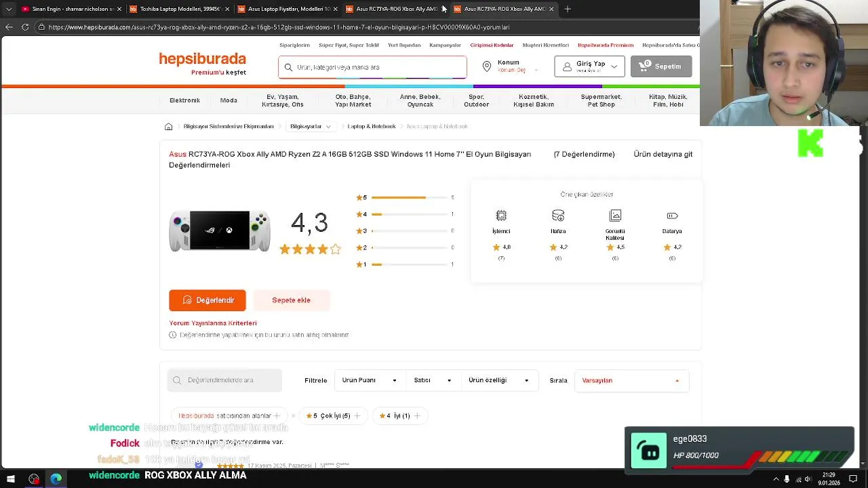
Task: Click the orange Değerlendir button
Action: pyautogui.click(x=208, y=300)
